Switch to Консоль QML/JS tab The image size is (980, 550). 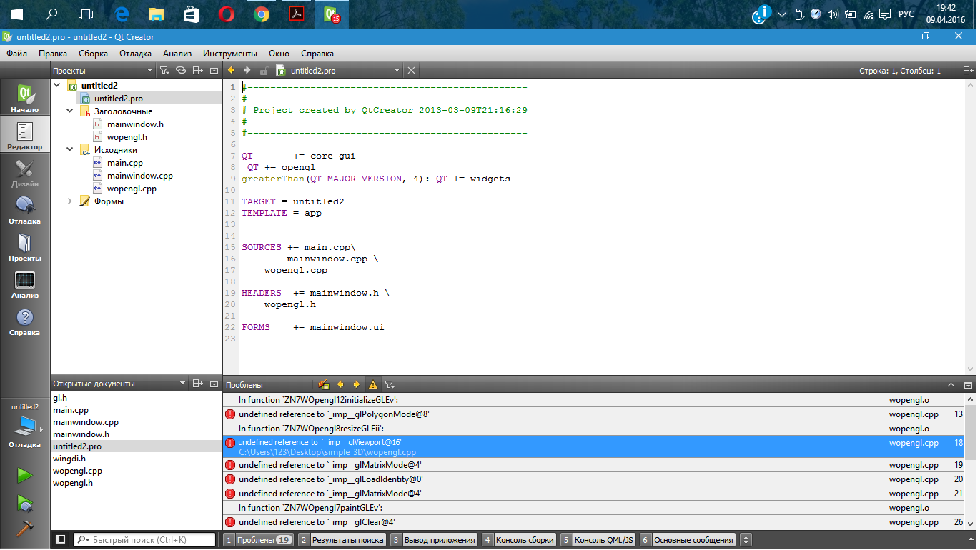pos(598,540)
